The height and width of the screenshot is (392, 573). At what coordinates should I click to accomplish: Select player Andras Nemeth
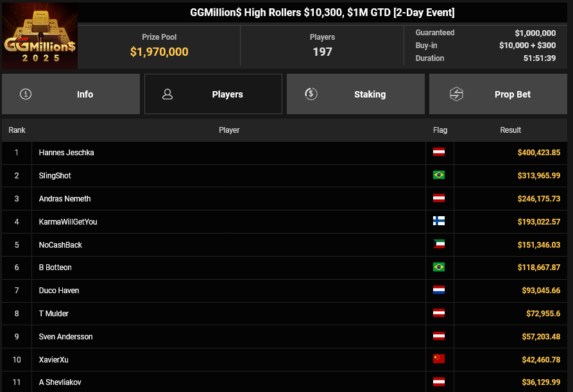click(x=65, y=199)
